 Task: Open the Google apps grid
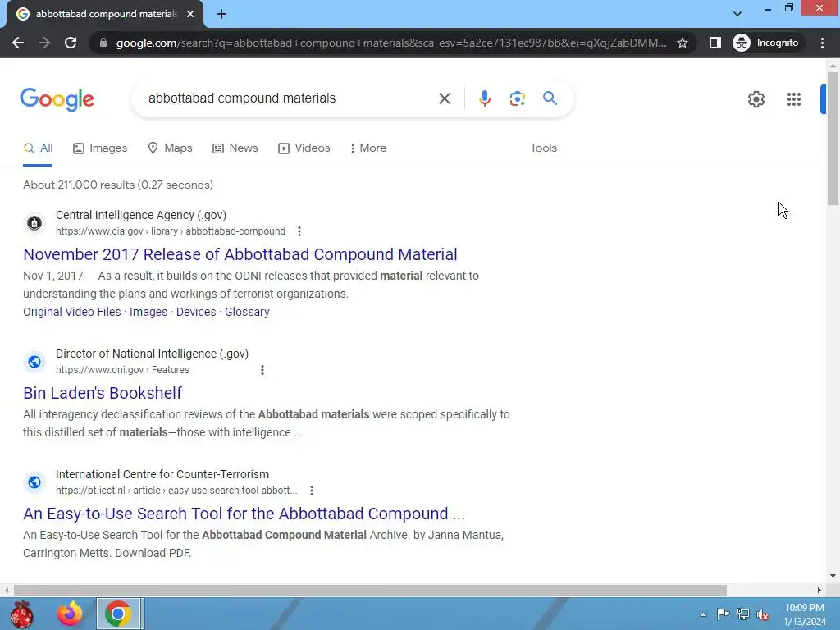[794, 99]
